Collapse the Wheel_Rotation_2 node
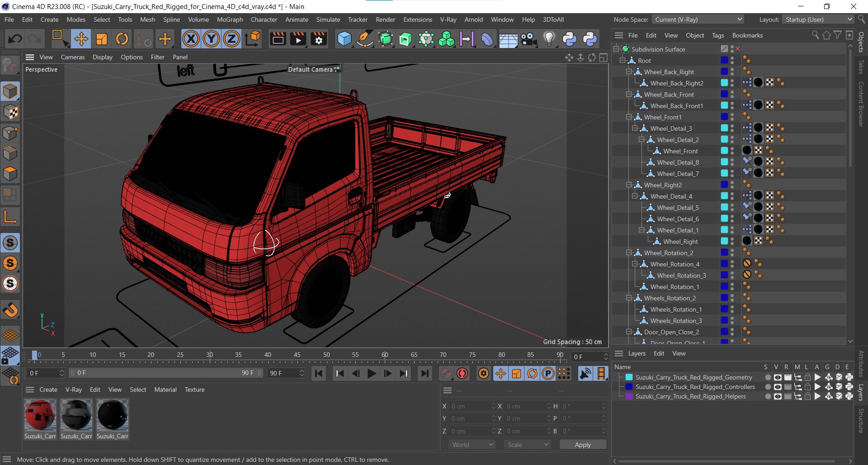 [629, 252]
